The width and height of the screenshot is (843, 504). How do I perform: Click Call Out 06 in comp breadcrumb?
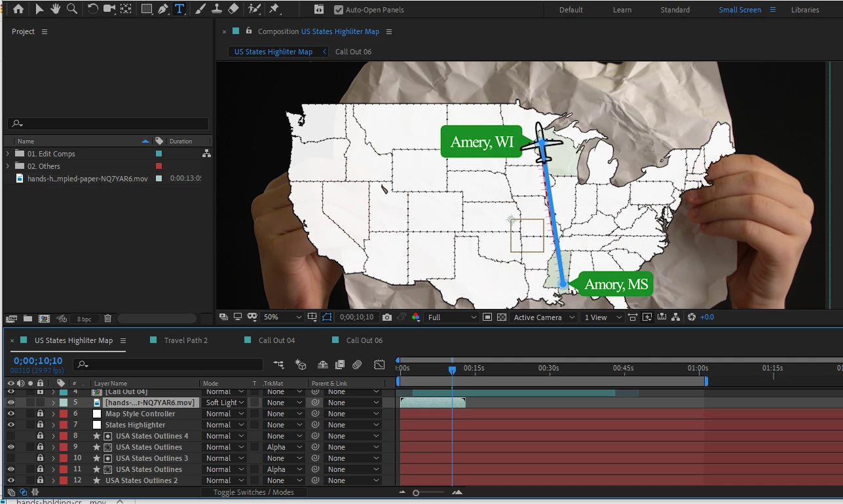click(x=353, y=52)
